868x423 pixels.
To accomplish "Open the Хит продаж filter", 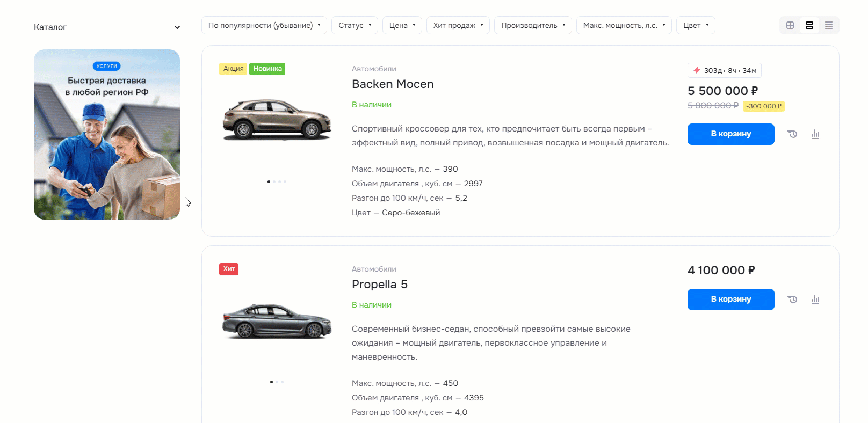I will (x=458, y=25).
